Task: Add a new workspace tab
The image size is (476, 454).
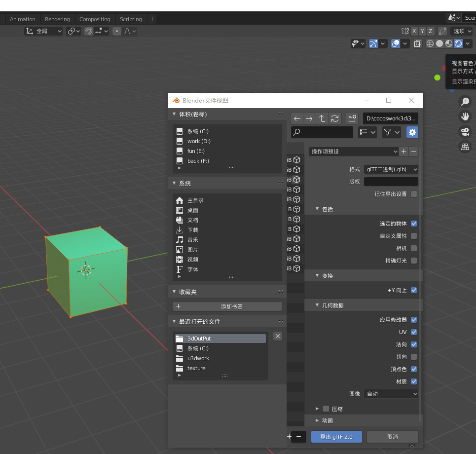Action: [152, 19]
